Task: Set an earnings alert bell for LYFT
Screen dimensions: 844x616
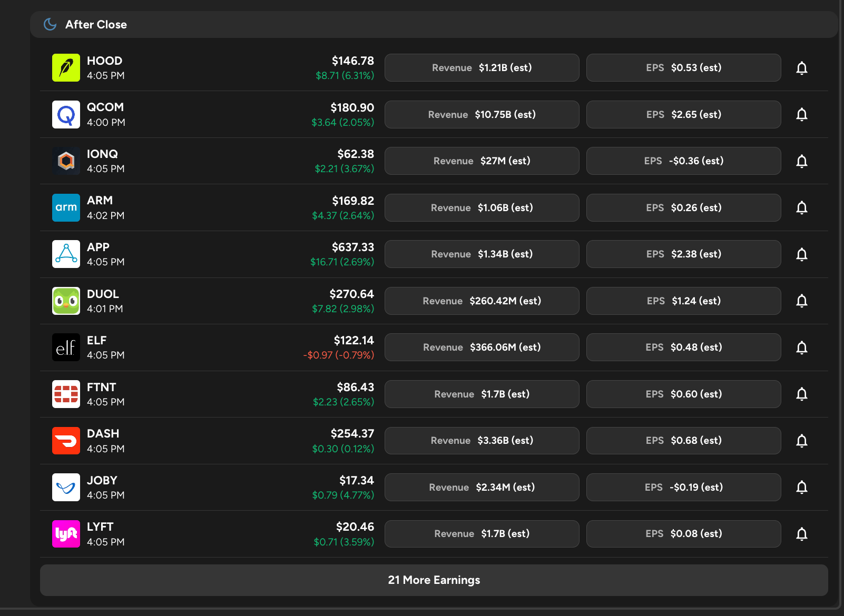Action: click(x=802, y=534)
